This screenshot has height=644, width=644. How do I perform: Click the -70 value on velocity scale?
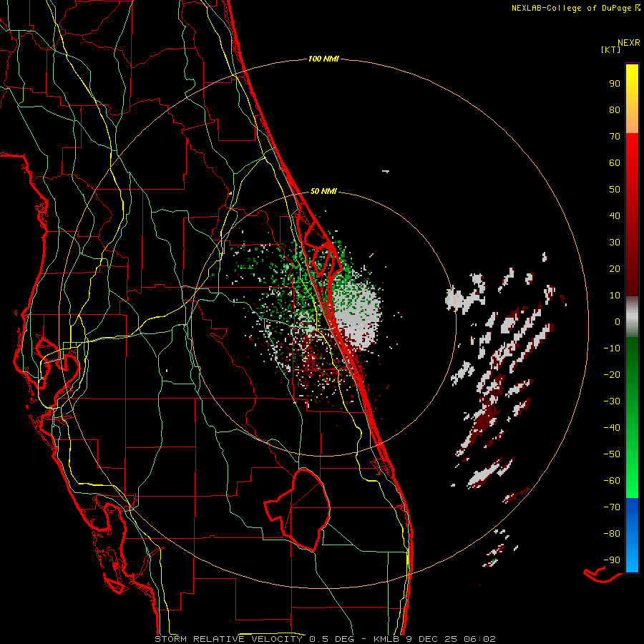(x=612, y=507)
